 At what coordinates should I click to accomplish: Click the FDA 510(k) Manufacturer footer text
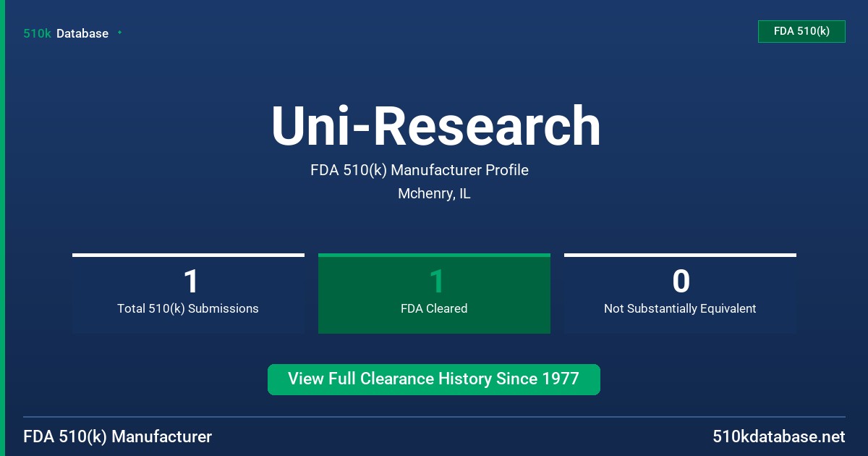tap(118, 436)
